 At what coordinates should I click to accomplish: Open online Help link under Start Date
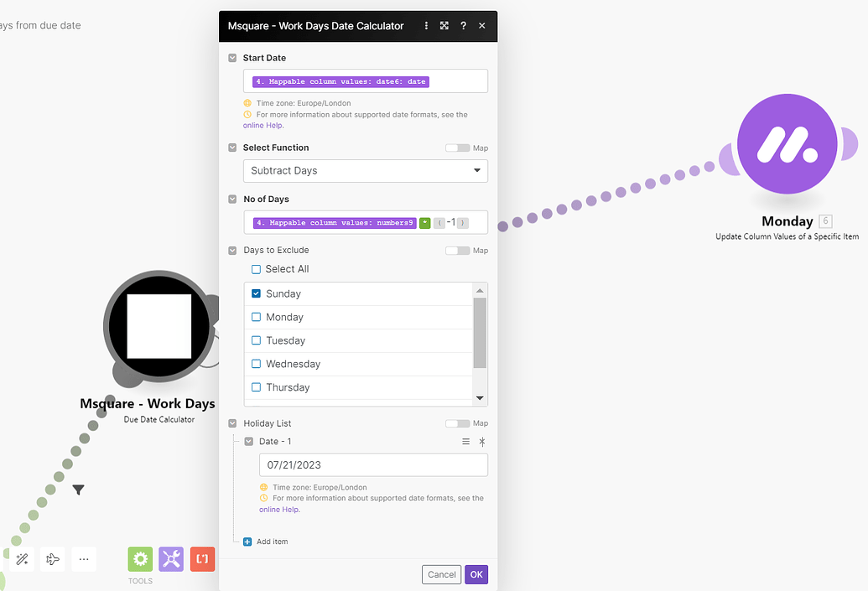(x=263, y=126)
